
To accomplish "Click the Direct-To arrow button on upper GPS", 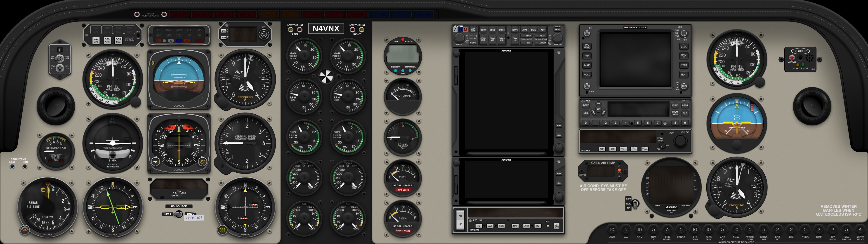I will [559, 135].
